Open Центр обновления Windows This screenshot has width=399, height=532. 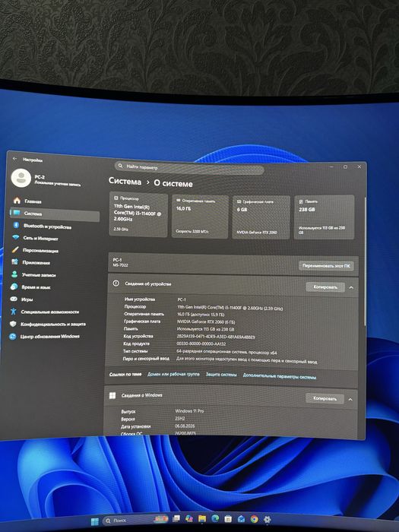45,336
